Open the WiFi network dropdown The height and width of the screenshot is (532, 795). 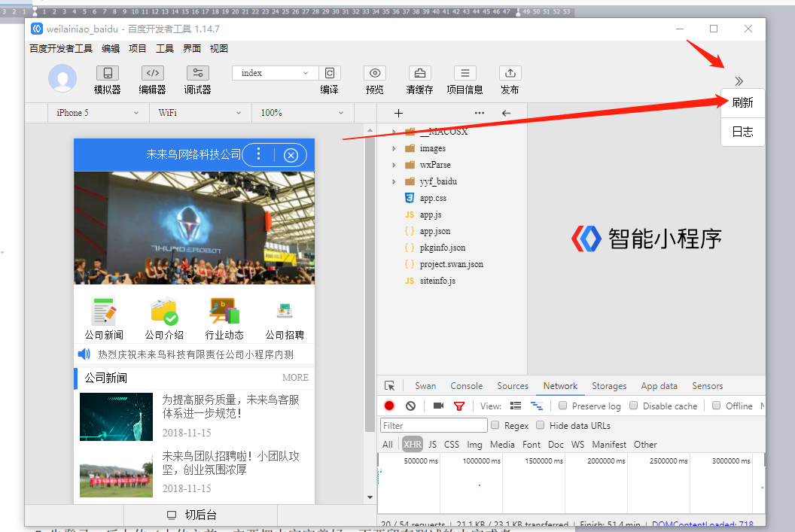(200, 113)
